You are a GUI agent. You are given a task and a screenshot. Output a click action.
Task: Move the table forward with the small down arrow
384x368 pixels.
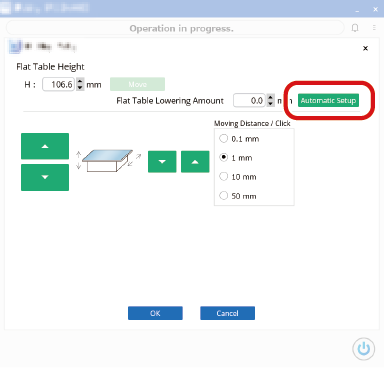pyautogui.click(x=162, y=162)
